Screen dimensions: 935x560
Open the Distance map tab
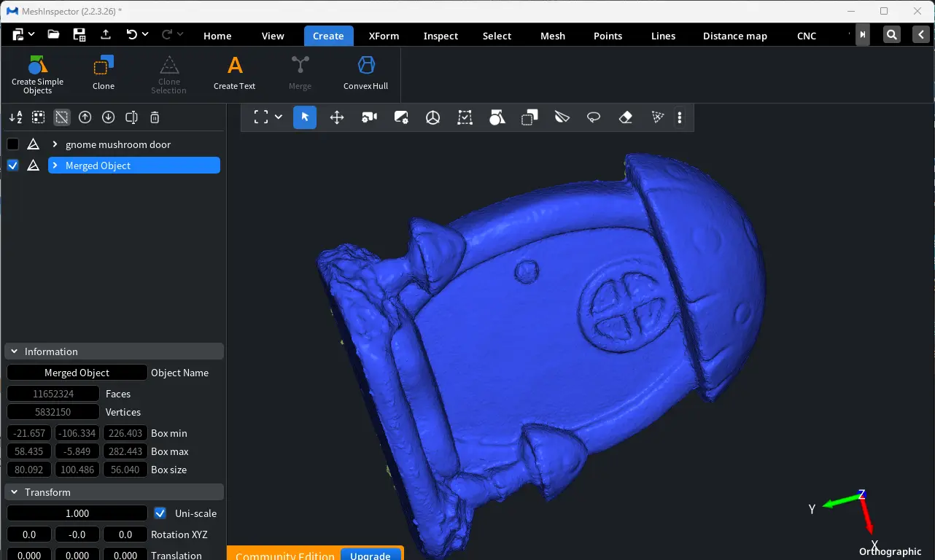(x=735, y=36)
